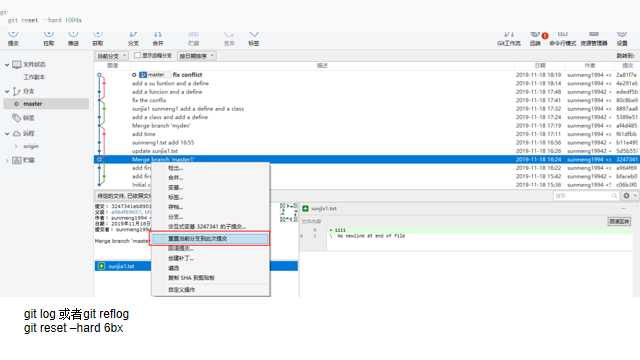This screenshot has height=360, width=640.
Task: Click the 作者 (Author) column header
Action: [589, 65]
